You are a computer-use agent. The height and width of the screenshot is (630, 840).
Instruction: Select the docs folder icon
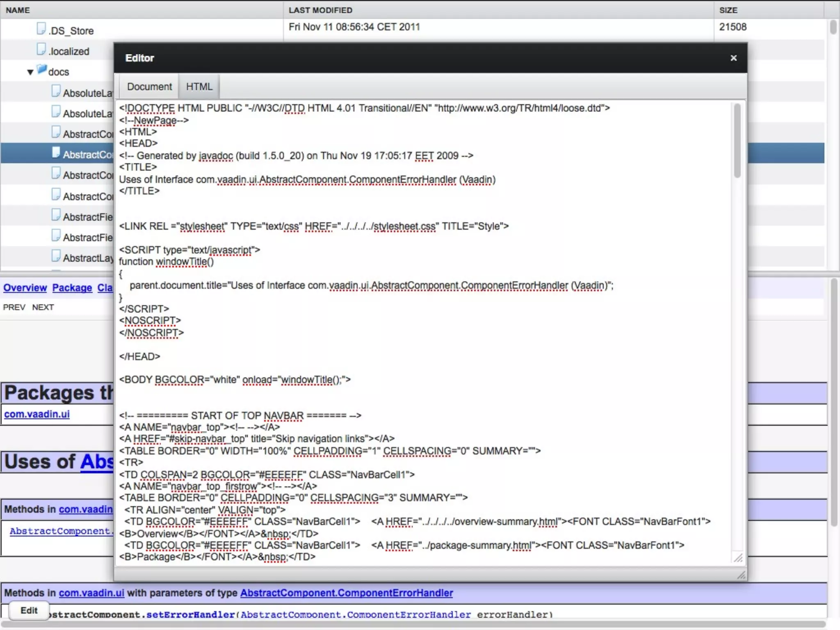click(42, 69)
